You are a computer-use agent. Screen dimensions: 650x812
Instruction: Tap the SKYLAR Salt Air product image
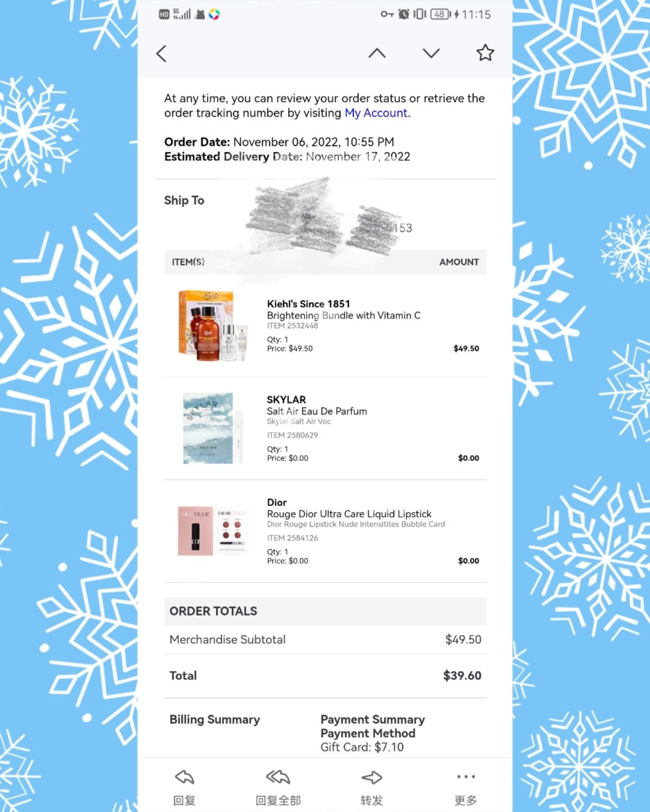213,428
